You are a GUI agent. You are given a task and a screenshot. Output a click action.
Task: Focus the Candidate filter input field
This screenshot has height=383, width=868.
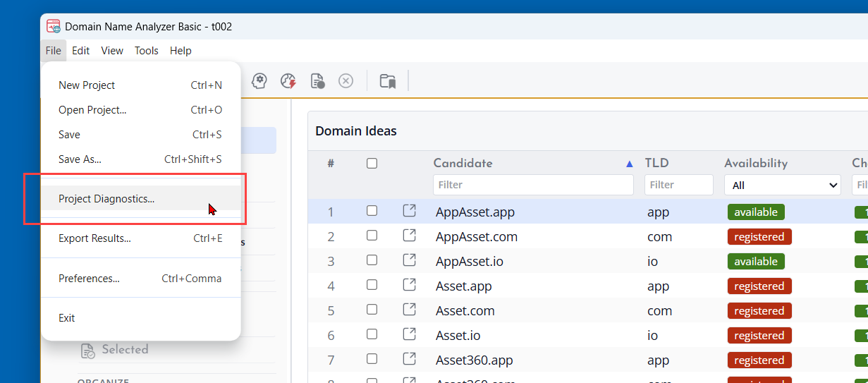(x=533, y=185)
